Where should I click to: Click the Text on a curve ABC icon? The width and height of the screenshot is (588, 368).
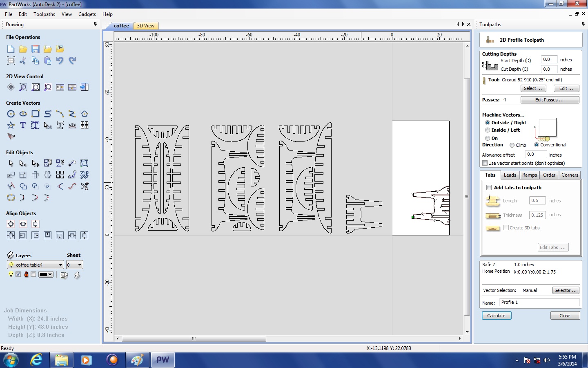point(72,125)
